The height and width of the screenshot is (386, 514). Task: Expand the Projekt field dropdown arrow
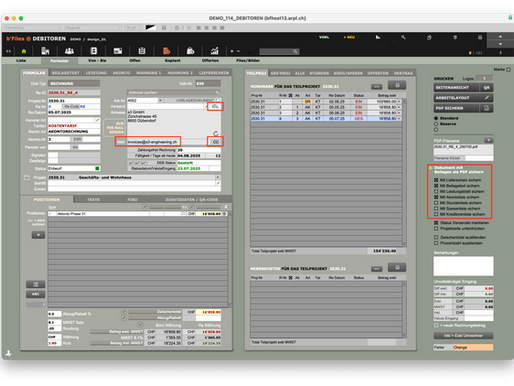pyautogui.click(x=218, y=177)
